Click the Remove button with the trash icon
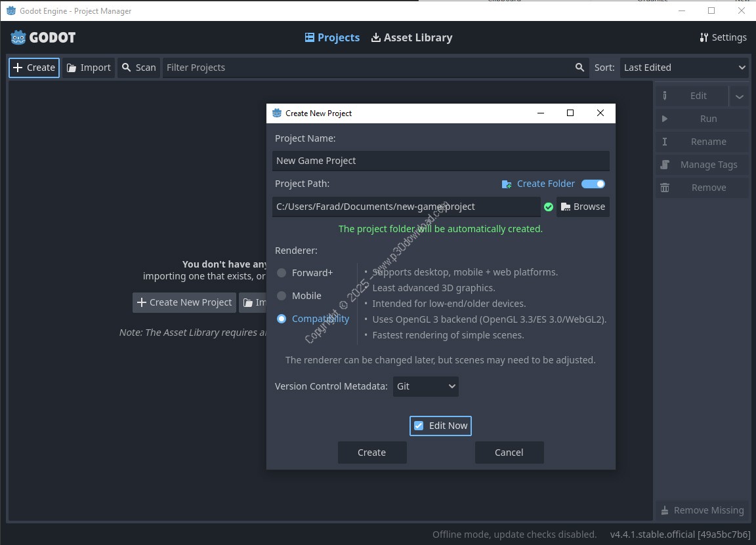This screenshot has width=756, height=545. [x=702, y=188]
